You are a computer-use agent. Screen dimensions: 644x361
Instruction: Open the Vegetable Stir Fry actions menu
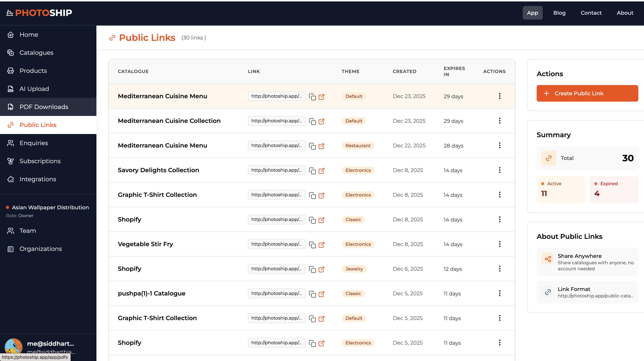click(500, 244)
